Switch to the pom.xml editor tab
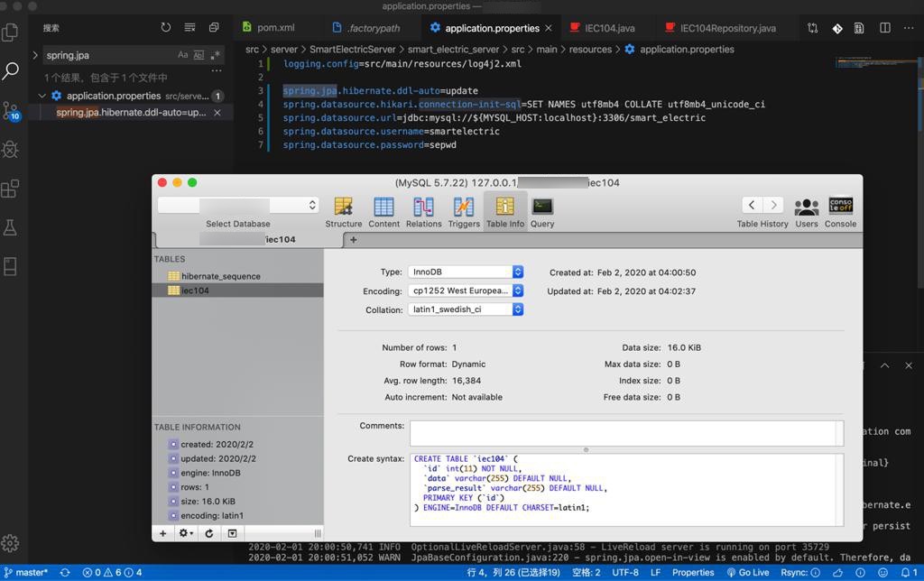 (x=269, y=28)
